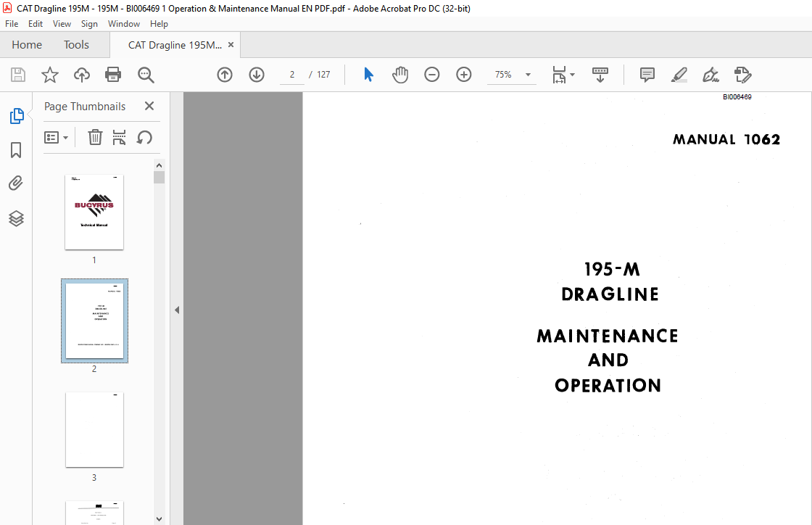Screen dimensions: 812x525
Task: Click the Save file icon
Action: (18, 75)
